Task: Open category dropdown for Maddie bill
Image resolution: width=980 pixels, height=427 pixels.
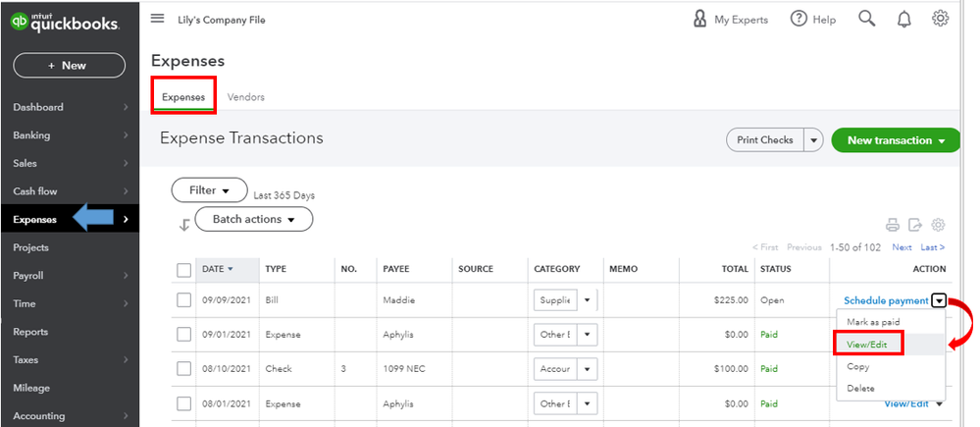Action: click(587, 300)
